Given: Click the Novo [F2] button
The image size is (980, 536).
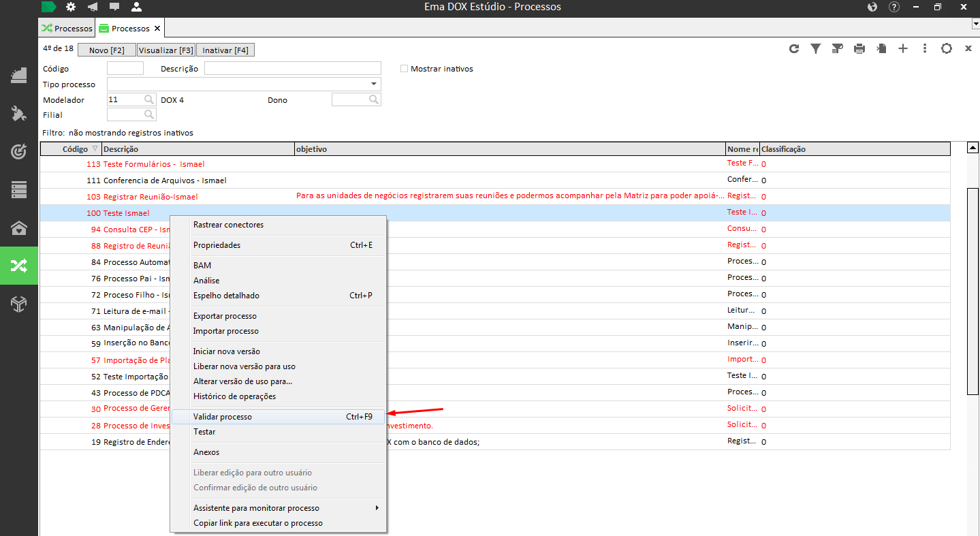Looking at the screenshot, I should (107, 50).
